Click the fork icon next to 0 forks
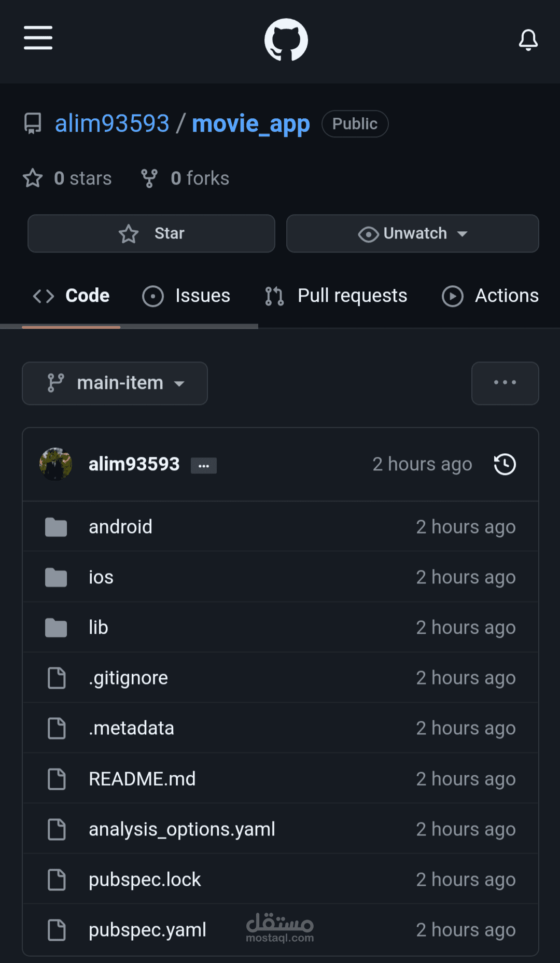The width and height of the screenshot is (560, 963). pos(149,178)
